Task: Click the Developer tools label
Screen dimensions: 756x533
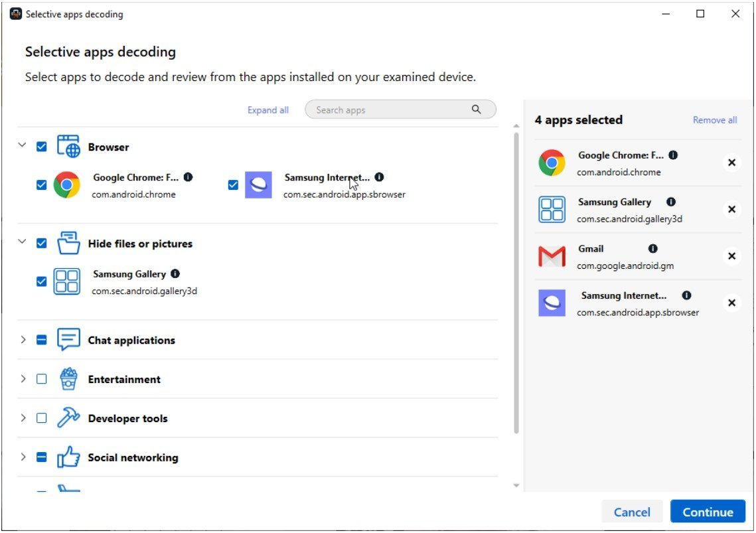Action: (127, 418)
